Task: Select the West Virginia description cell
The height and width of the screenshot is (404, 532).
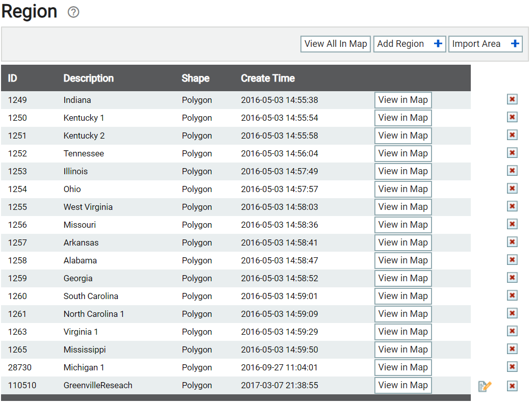Action: click(x=88, y=207)
